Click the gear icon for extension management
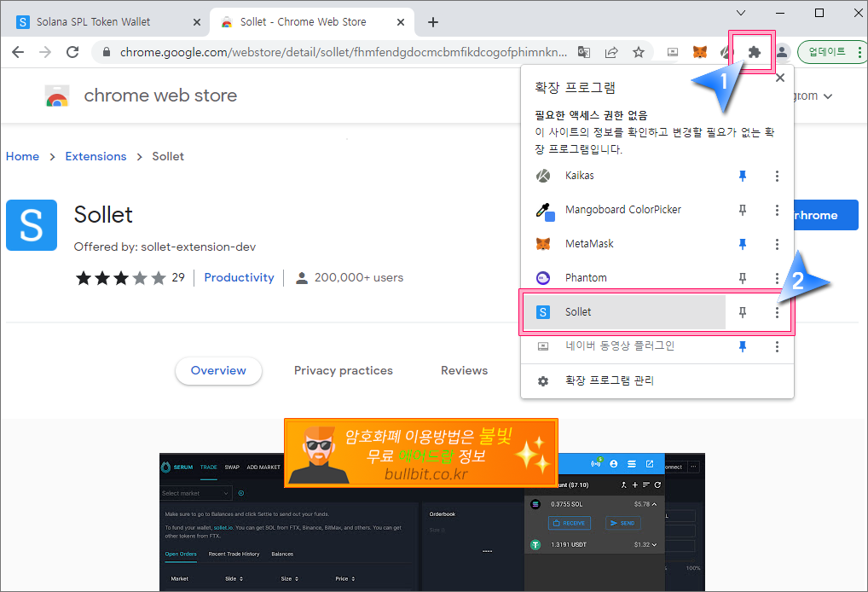Screen dimensions: 868x592 click(543, 381)
